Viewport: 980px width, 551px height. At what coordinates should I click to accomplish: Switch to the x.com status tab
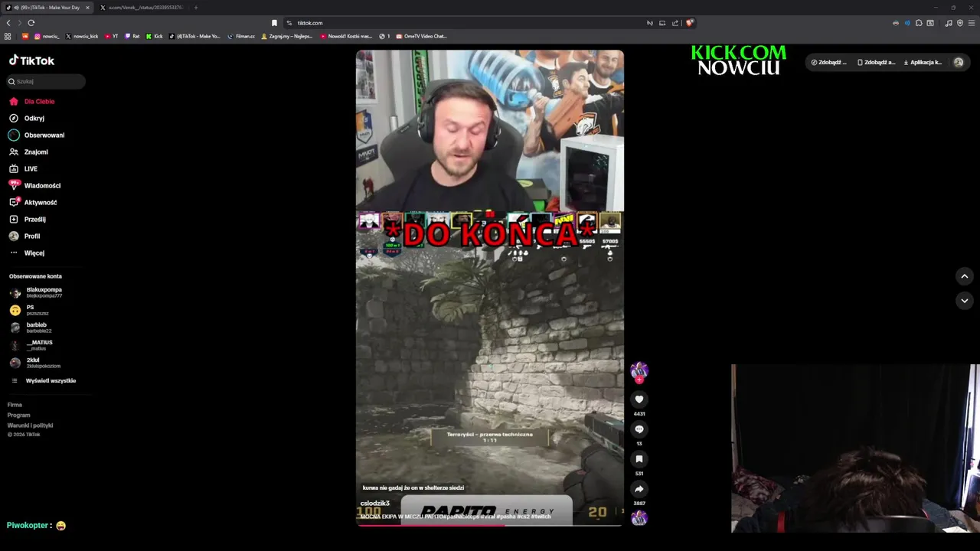[142, 8]
